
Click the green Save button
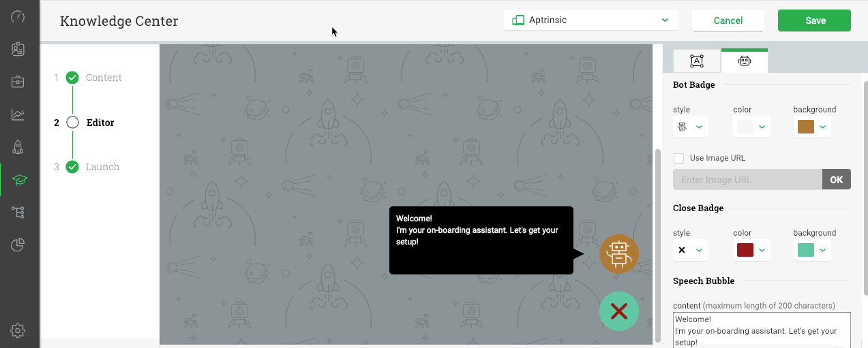(x=814, y=20)
